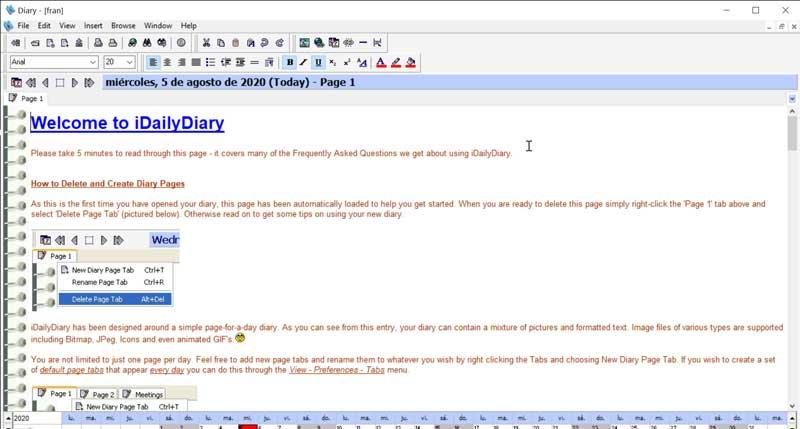The height and width of the screenshot is (429, 800).
Task: Pick the font color red A icon
Action: click(381, 62)
